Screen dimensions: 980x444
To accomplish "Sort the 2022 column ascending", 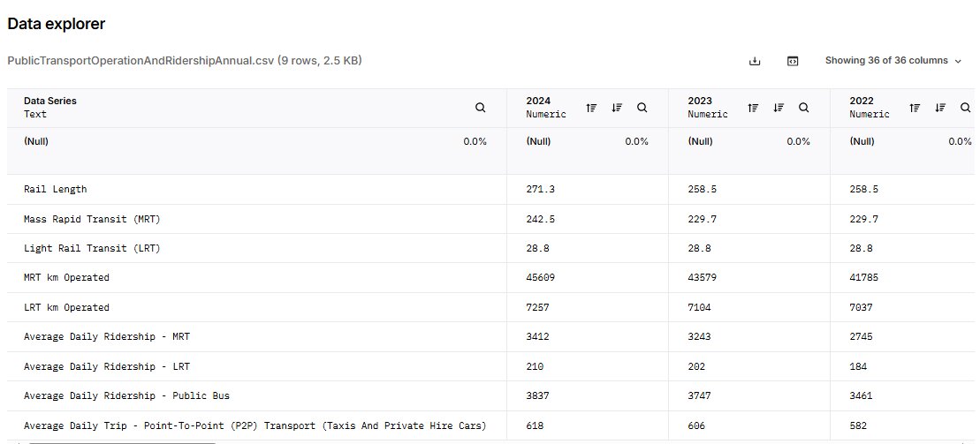I will click(915, 108).
